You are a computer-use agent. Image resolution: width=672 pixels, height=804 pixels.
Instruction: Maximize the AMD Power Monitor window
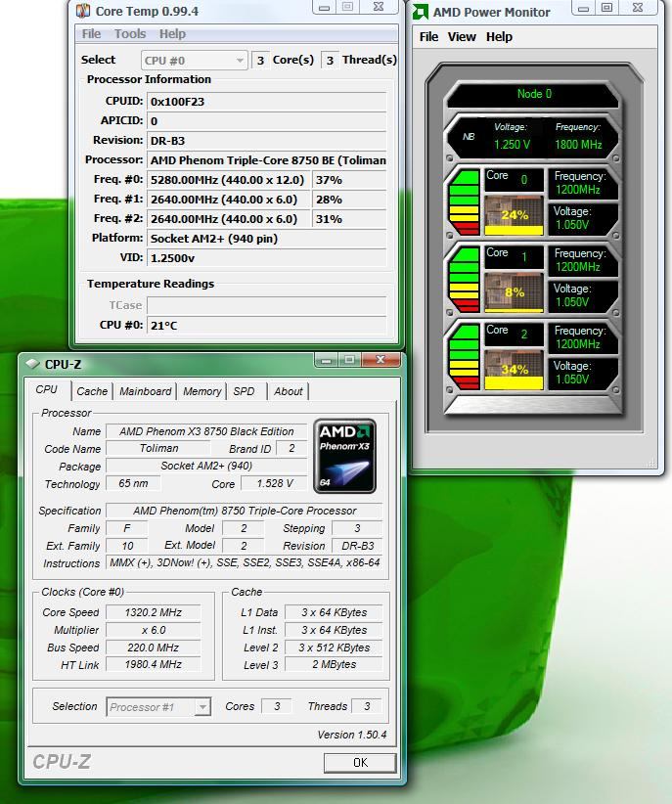[606, 8]
